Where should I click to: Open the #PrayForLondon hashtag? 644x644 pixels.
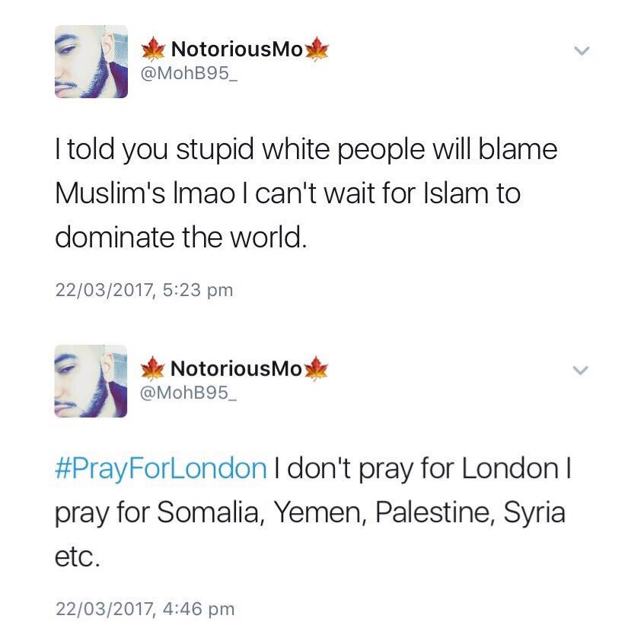[161, 469]
